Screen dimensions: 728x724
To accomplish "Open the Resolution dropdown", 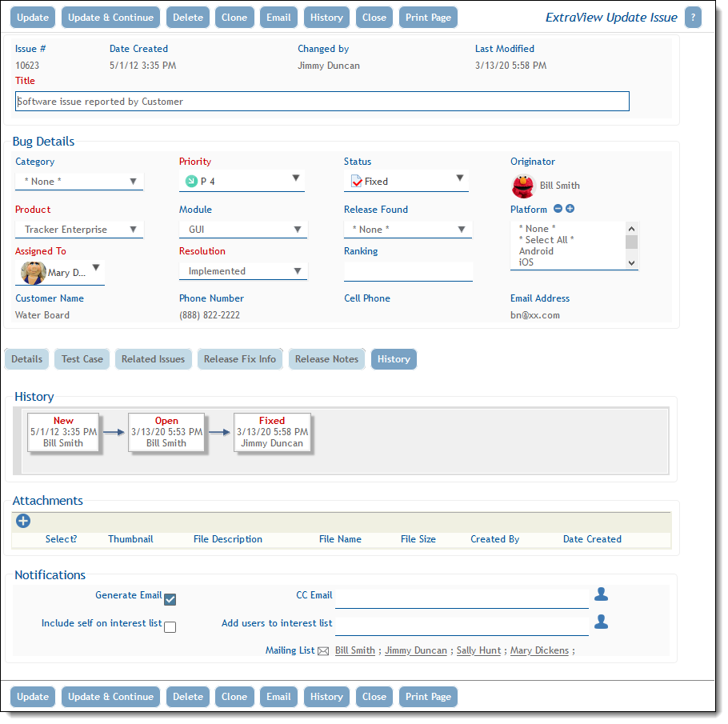I will click(243, 271).
